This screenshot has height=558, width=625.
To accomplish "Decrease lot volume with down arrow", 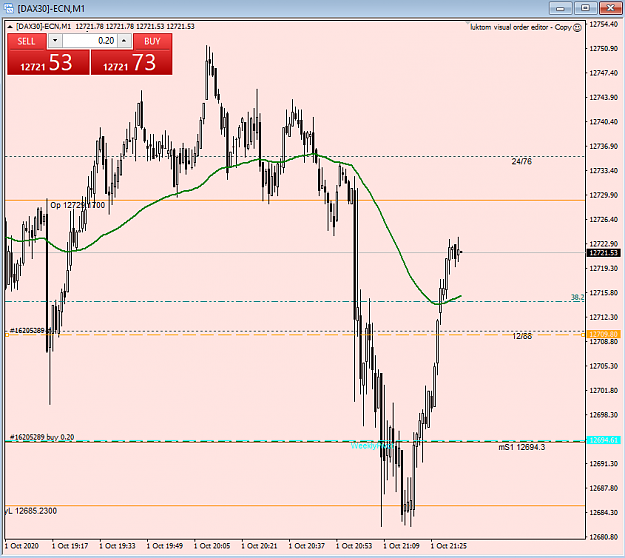I will (55, 41).
